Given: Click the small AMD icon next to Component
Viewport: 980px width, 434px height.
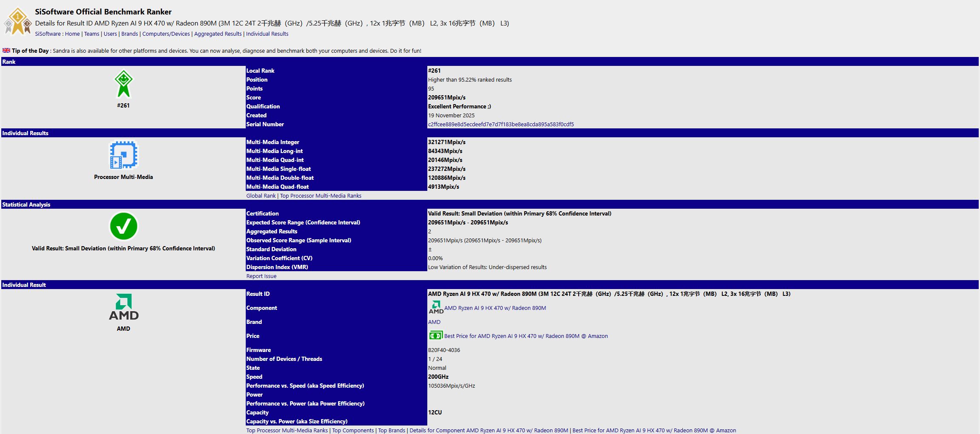Looking at the screenshot, I should pyautogui.click(x=435, y=307).
